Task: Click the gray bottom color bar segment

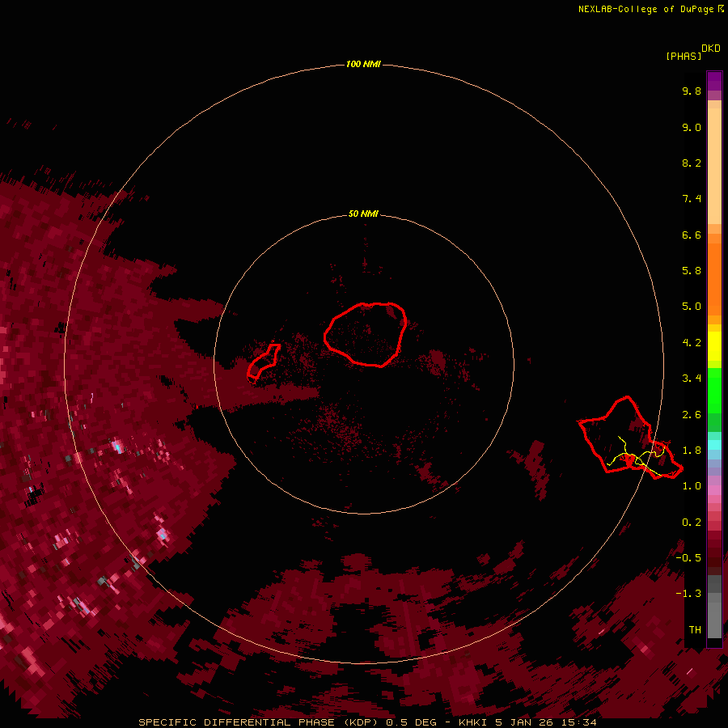Action: (x=714, y=616)
